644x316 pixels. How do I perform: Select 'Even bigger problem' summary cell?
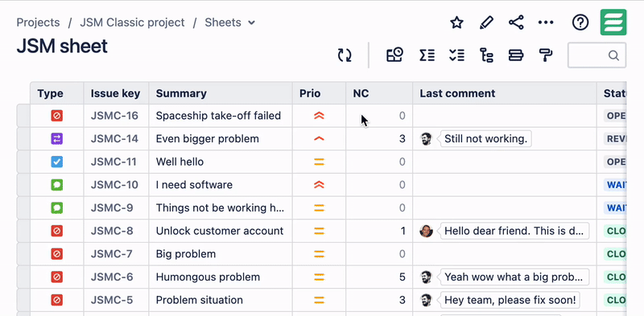(x=221, y=139)
